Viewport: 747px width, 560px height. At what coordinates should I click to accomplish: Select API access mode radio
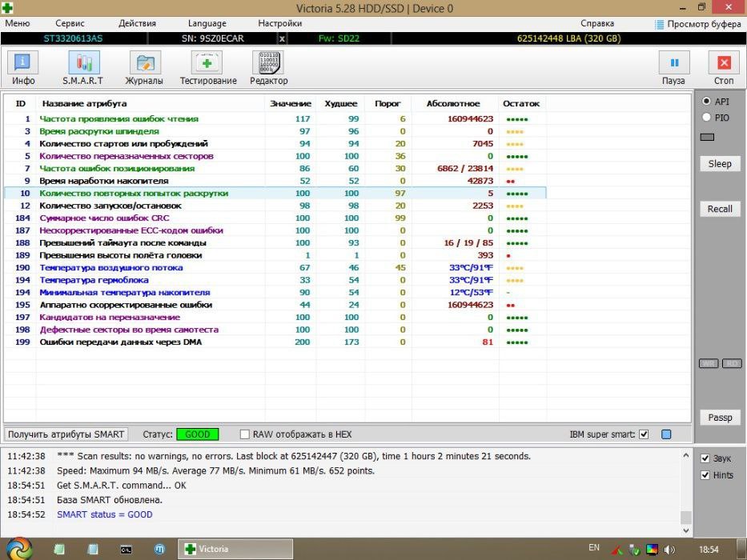pos(706,102)
